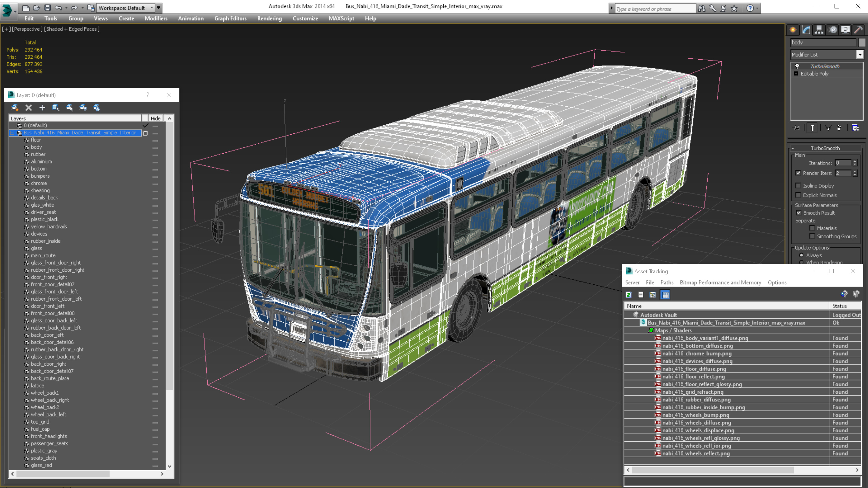Enable Isoline Display checkbox
The image size is (868, 488).
[x=798, y=186]
